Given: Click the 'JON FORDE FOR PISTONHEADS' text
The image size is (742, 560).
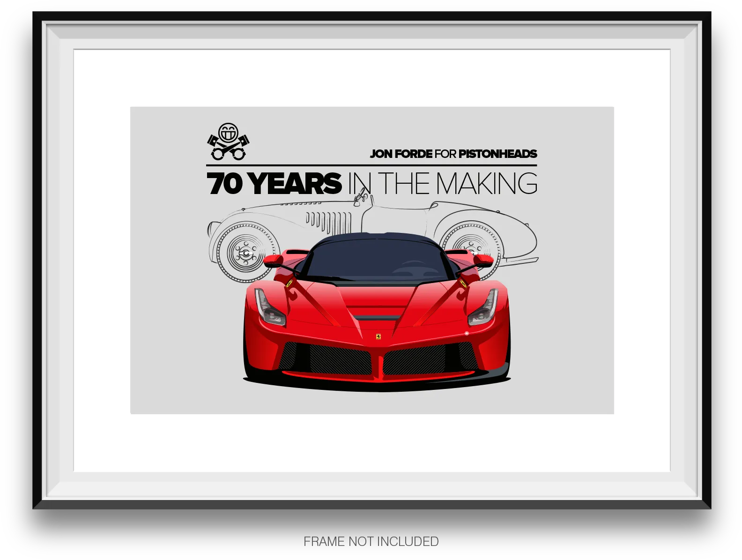Looking at the screenshot, I should tap(453, 154).
